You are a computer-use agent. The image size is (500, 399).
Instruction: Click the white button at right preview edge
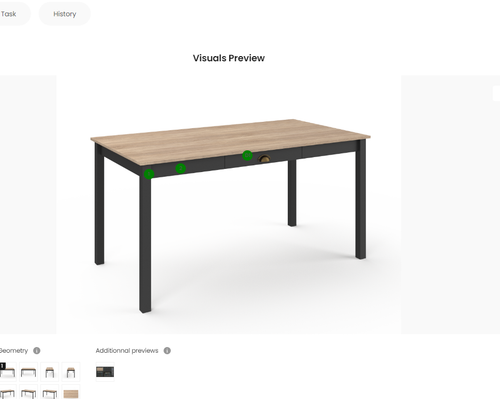[x=496, y=93]
